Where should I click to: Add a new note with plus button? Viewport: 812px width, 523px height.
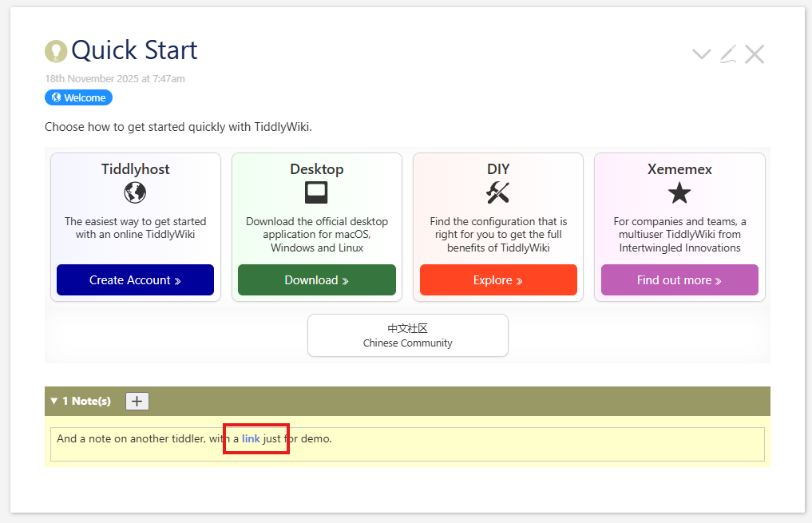[137, 401]
